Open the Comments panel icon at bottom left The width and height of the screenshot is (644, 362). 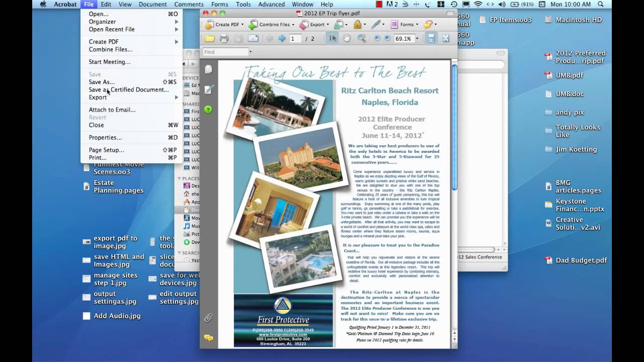[208, 338]
